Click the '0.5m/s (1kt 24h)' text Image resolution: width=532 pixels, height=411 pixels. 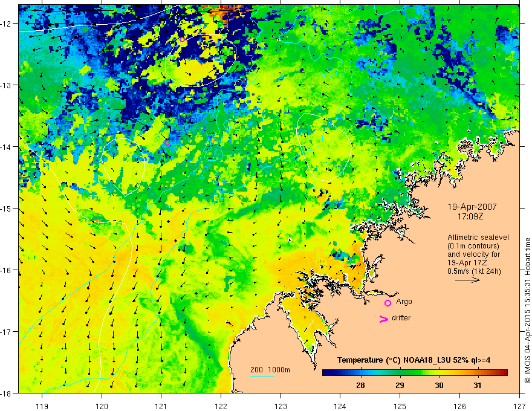[475, 271]
